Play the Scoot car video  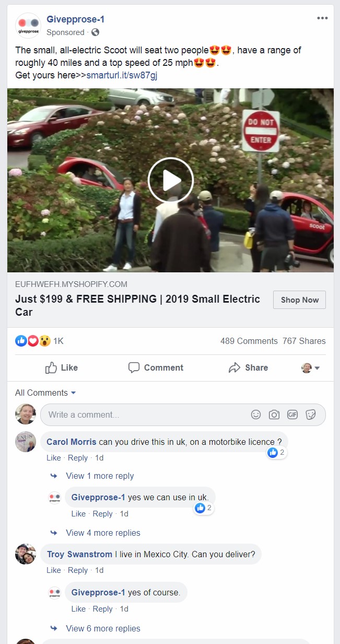(x=170, y=180)
